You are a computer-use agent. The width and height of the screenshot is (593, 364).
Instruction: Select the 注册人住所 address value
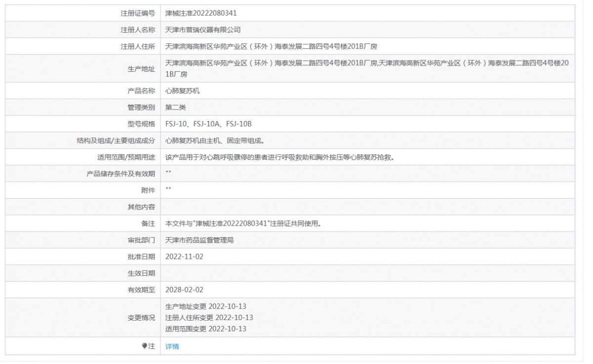point(272,46)
